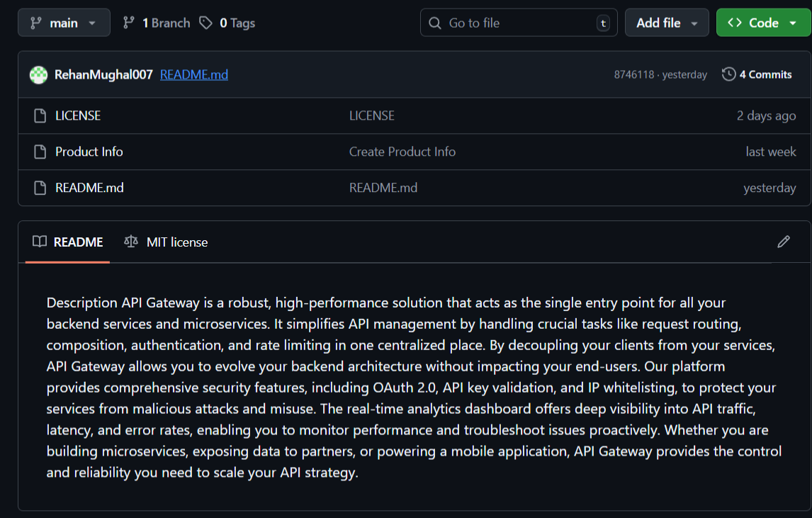Open the README.md latest commit message link
This screenshot has height=518, width=812.
(x=194, y=74)
